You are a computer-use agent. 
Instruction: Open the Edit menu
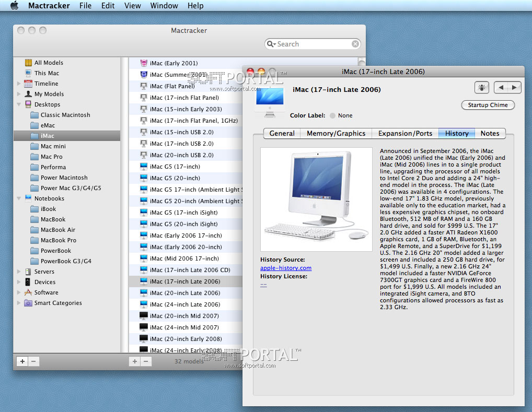pyautogui.click(x=108, y=6)
